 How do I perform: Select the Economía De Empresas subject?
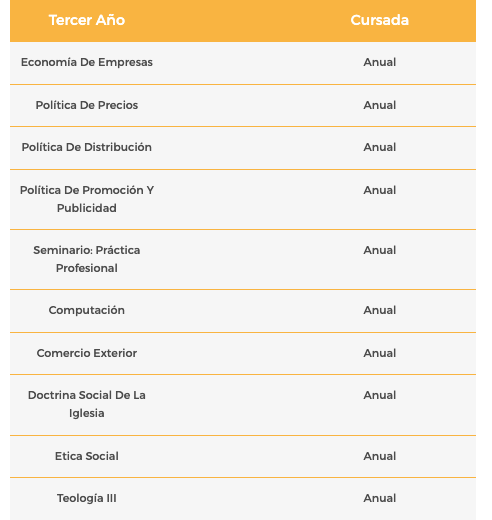click(87, 62)
